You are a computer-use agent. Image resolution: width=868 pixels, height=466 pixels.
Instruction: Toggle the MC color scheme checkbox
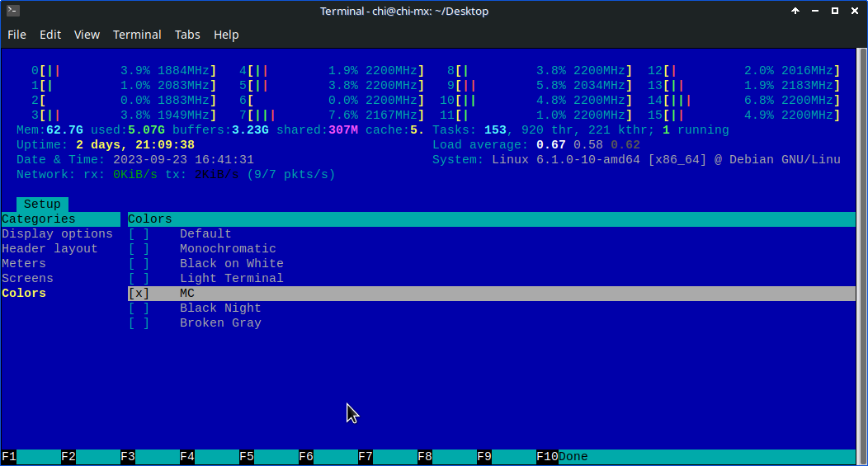pyautogui.click(x=139, y=294)
